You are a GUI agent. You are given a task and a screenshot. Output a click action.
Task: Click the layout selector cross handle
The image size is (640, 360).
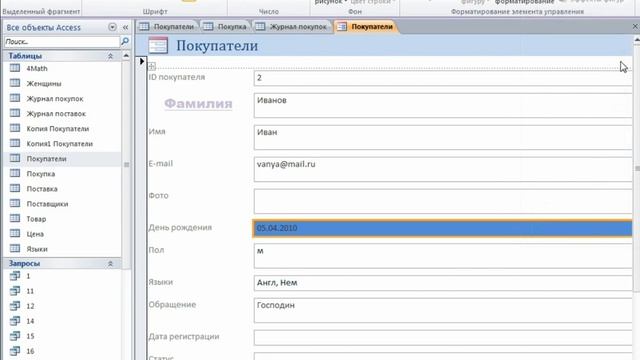tap(152, 66)
